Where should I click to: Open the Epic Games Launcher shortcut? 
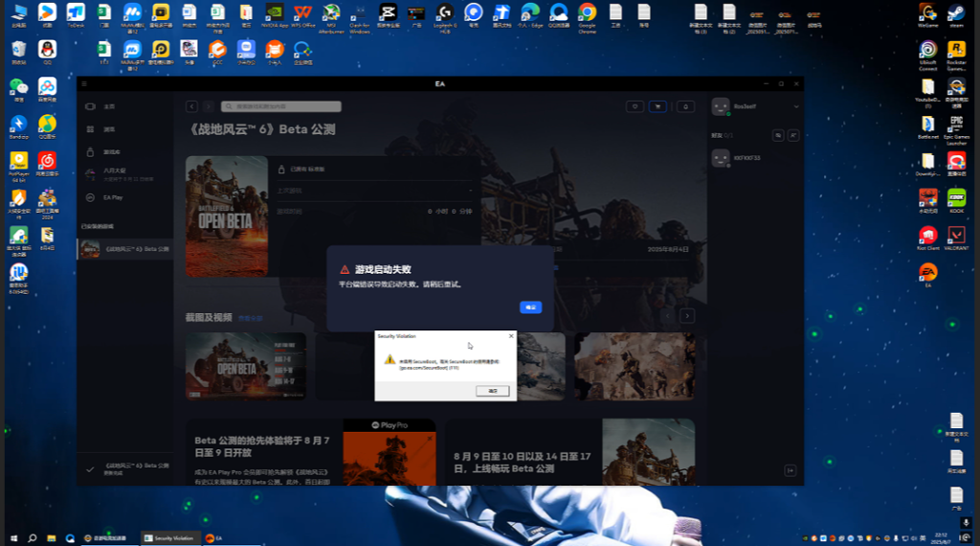pos(956,130)
